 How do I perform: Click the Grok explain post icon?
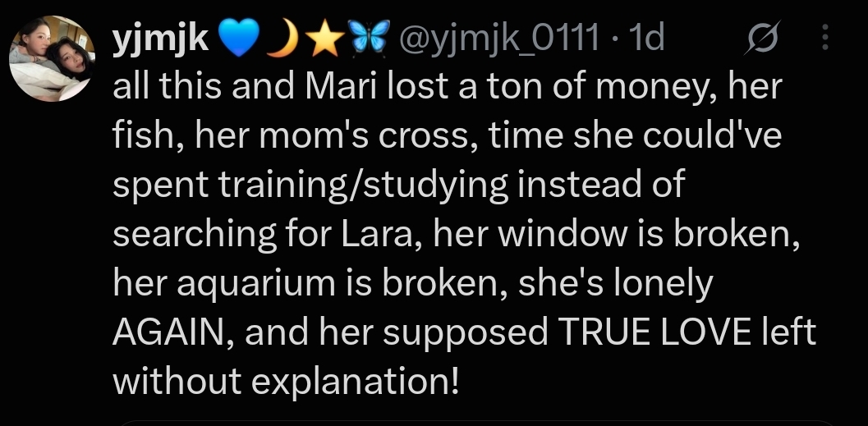click(762, 37)
